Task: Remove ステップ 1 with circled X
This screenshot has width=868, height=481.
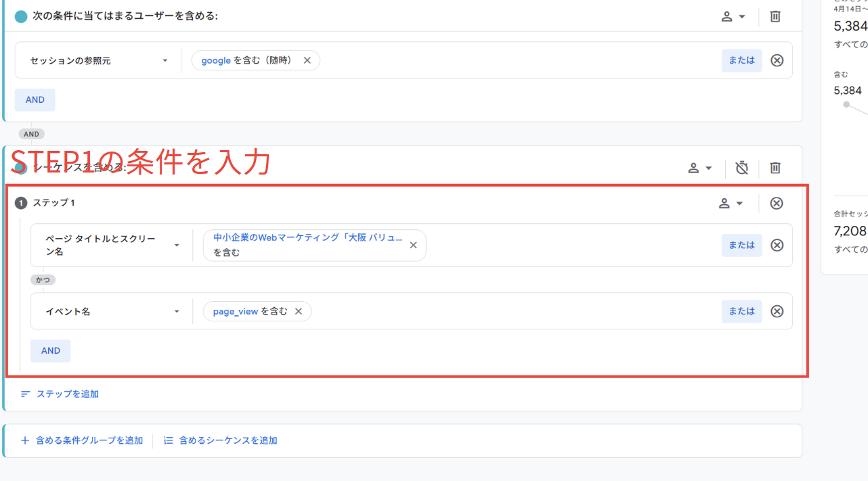Action: coord(777,203)
